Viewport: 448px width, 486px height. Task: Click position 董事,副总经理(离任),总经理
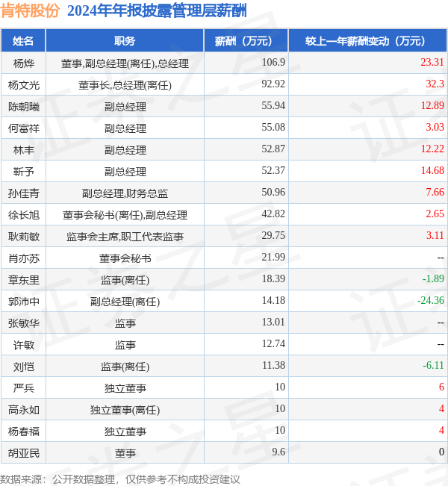point(125,63)
